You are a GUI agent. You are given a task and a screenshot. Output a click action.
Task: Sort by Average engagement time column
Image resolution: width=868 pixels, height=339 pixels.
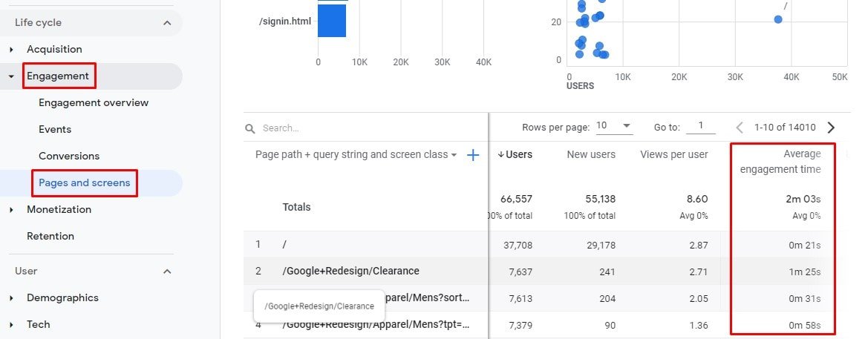point(780,162)
